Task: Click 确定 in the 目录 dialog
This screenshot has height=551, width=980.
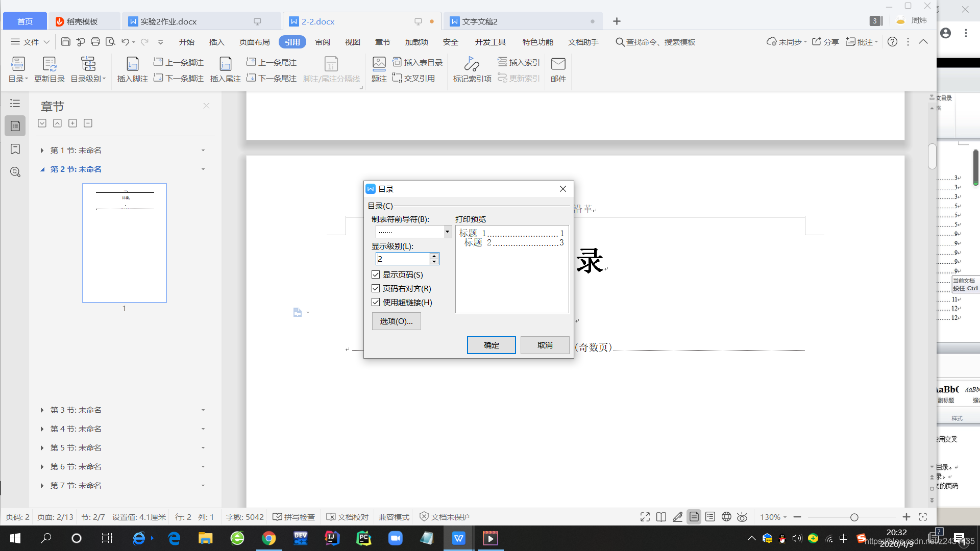Action: tap(491, 345)
